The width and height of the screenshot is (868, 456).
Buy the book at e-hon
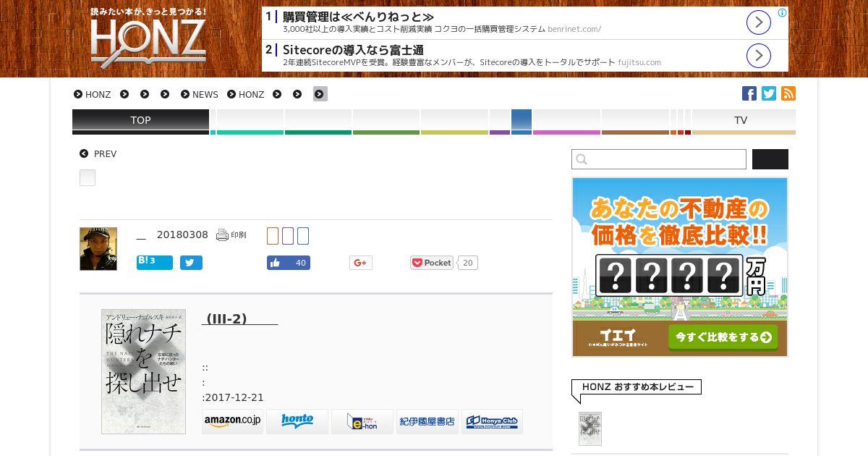tap(362, 421)
